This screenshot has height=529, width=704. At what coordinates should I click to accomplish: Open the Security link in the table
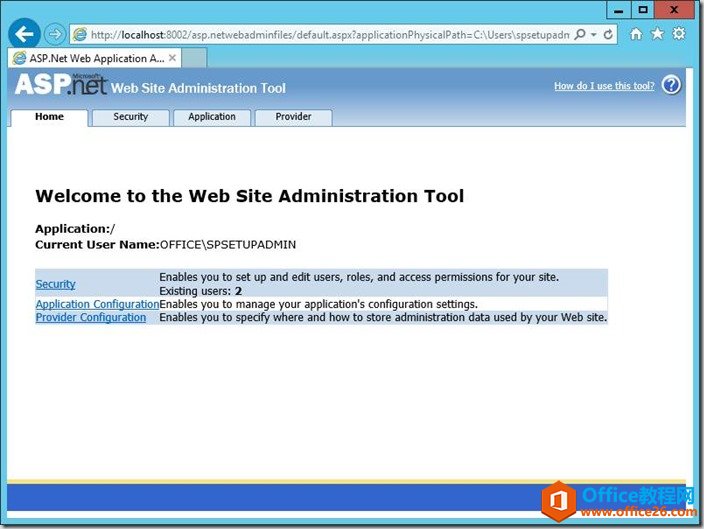pyautogui.click(x=56, y=284)
